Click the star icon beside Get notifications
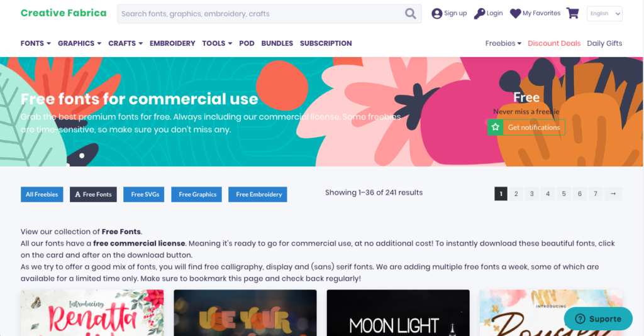 [496, 127]
